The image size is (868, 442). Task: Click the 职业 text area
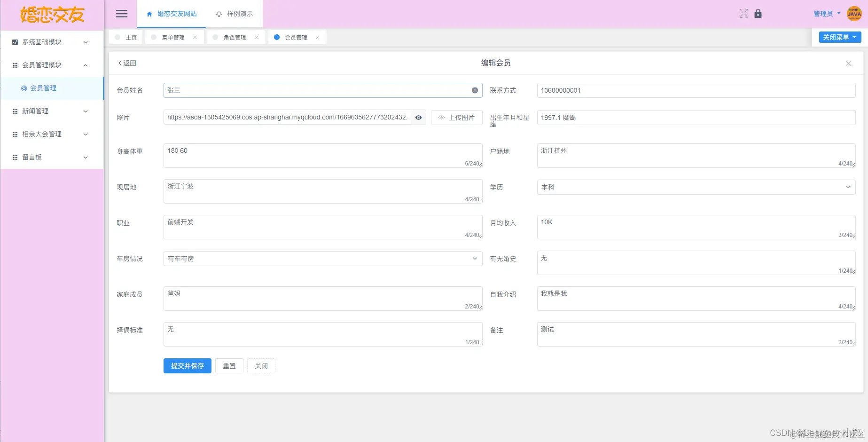[x=323, y=227]
